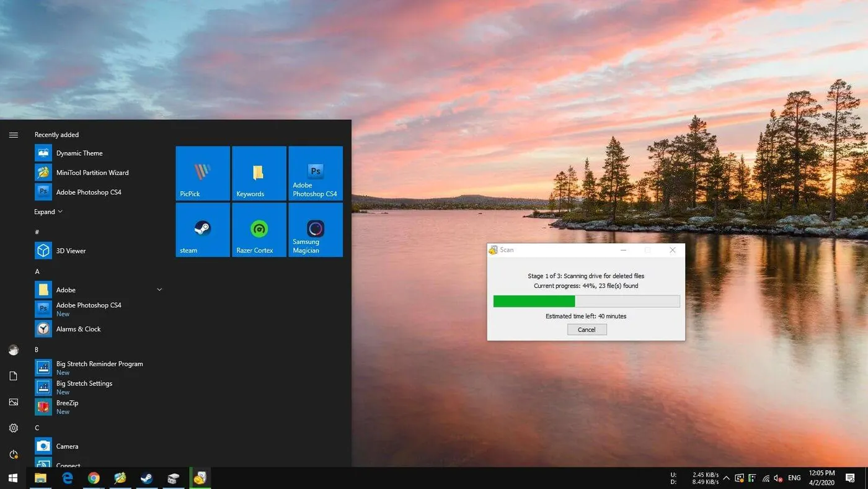Launch BreeZip app
868x489 pixels.
coord(99,406)
